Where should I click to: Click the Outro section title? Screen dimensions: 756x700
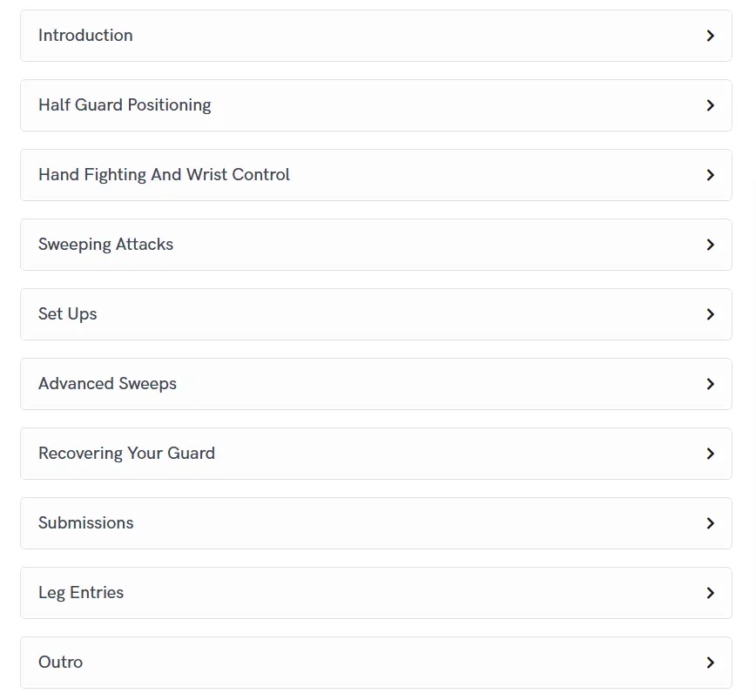(61, 663)
